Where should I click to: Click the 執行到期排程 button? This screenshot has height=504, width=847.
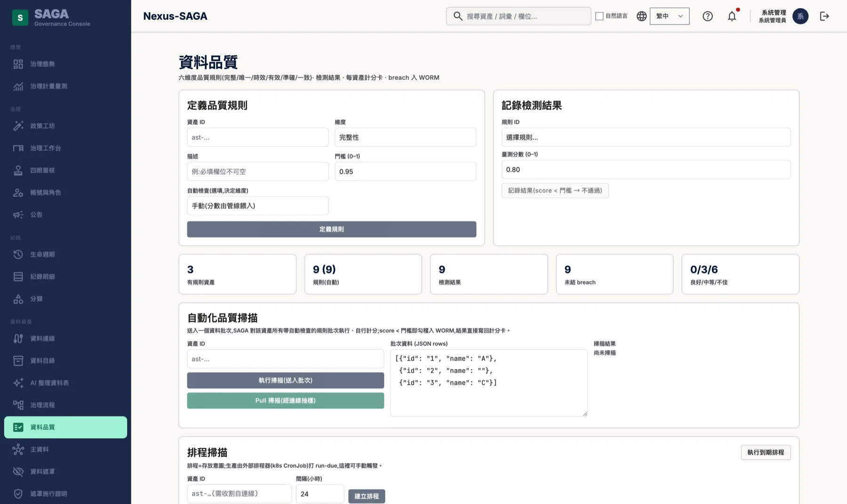tap(766, 452)
